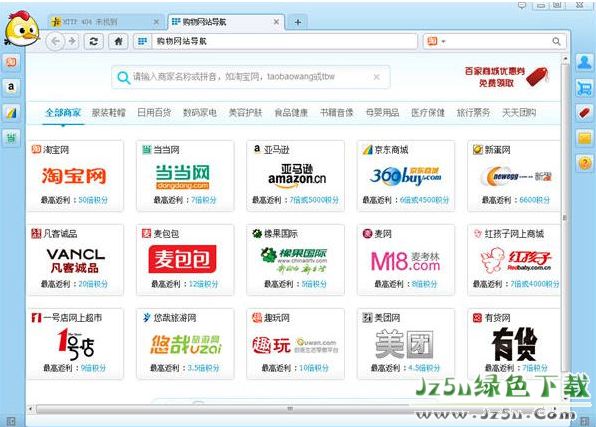
Task: Click the browser forward arrow button
Action: pos(72,41)
